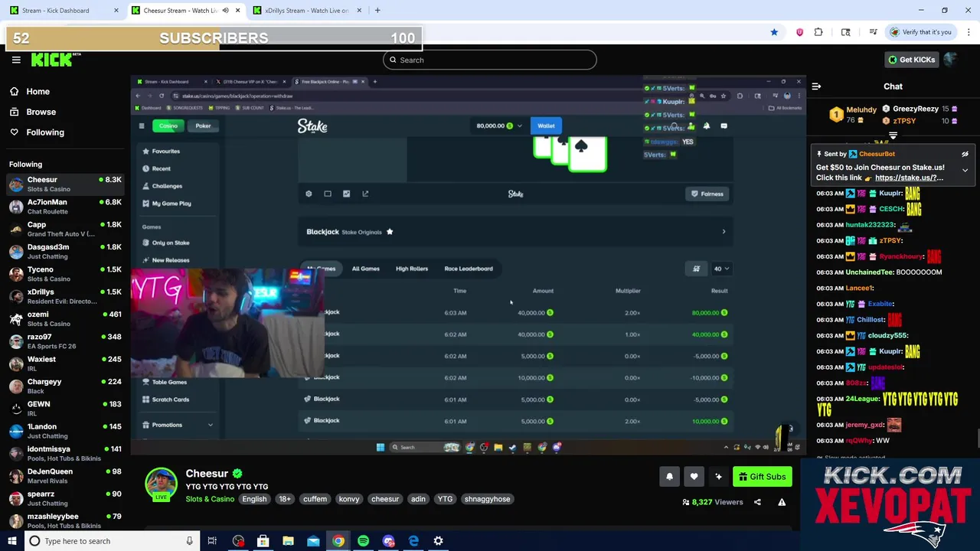Viewport: 980px width, 551px height.
Task: Collapse the chat panel
Action: (x=816, y=87)
